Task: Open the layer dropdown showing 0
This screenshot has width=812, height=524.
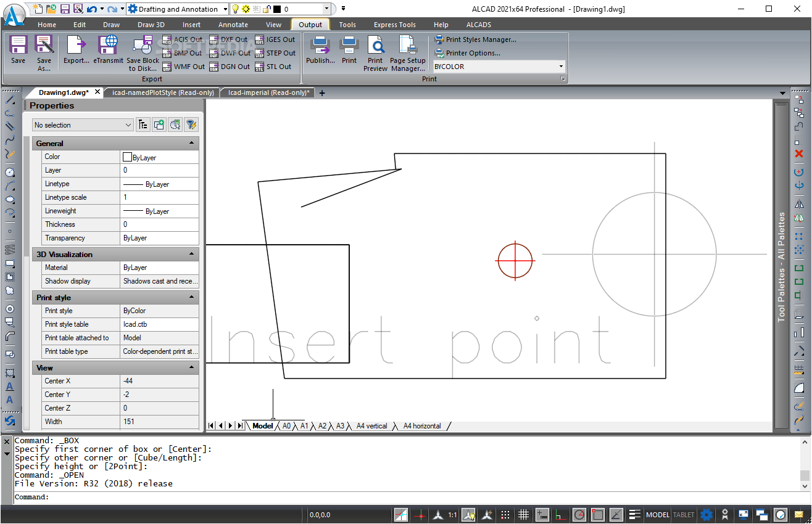Action: click(x=326, y=9)
